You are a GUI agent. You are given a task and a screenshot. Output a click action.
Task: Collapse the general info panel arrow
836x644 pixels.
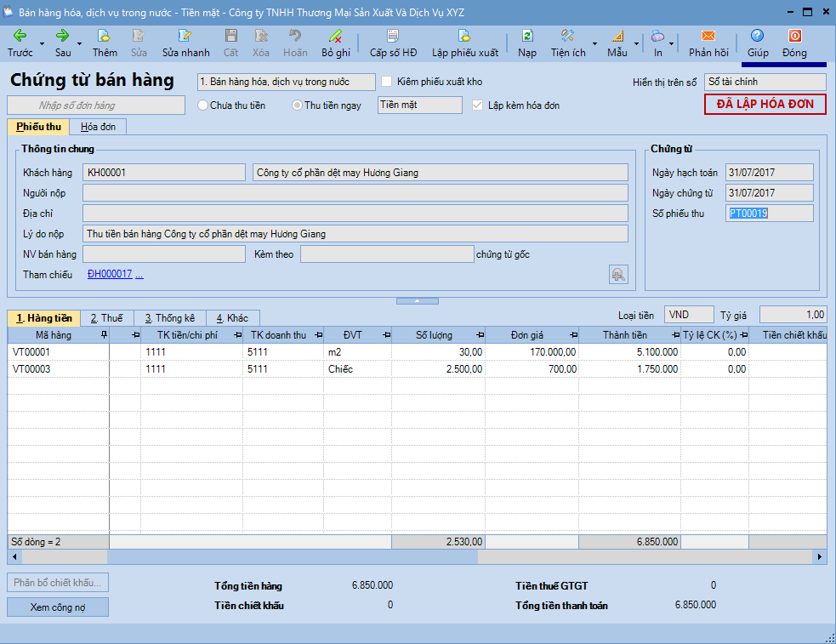pos(418,301)
